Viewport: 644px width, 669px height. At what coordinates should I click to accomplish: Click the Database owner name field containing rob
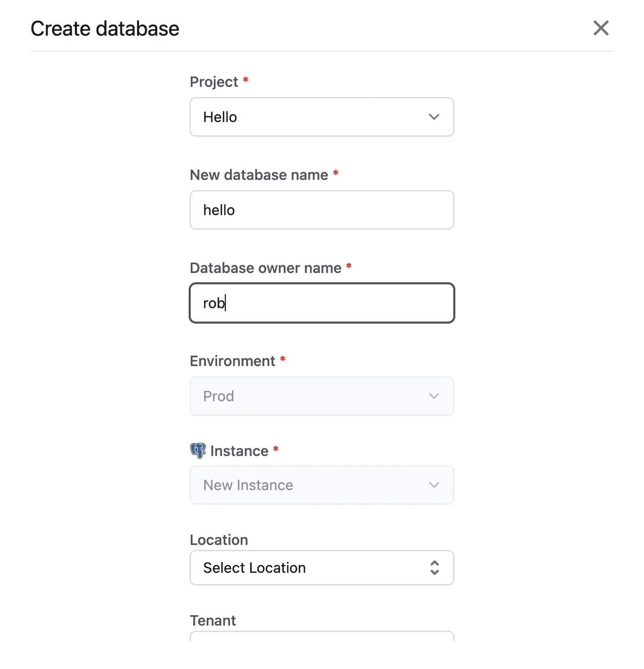pos(322,303)
